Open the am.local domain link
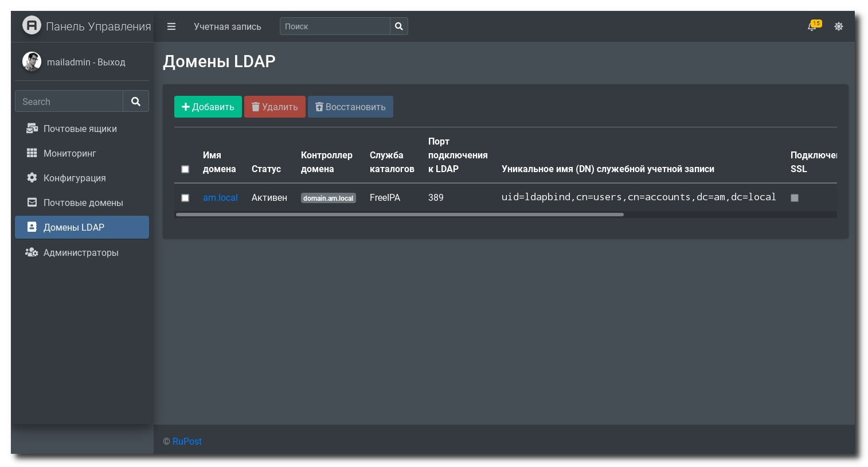 (220, 197)
